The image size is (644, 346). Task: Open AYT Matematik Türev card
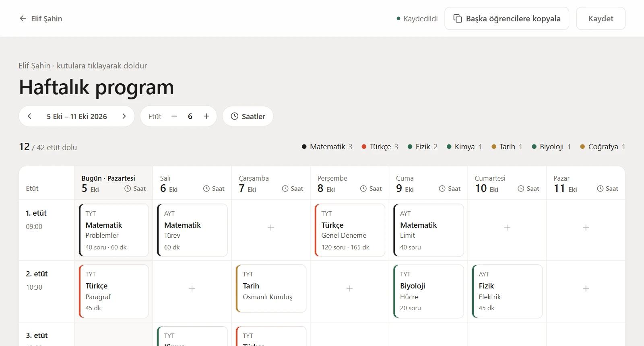point(192,230)
